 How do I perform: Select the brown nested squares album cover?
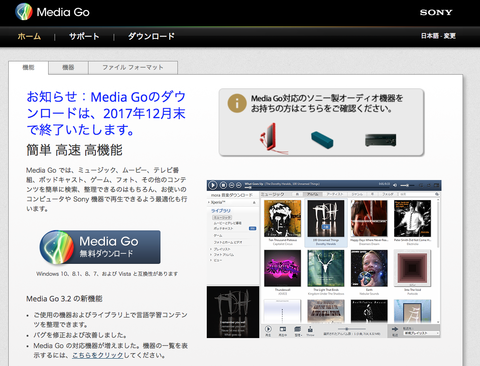[412, 268]
